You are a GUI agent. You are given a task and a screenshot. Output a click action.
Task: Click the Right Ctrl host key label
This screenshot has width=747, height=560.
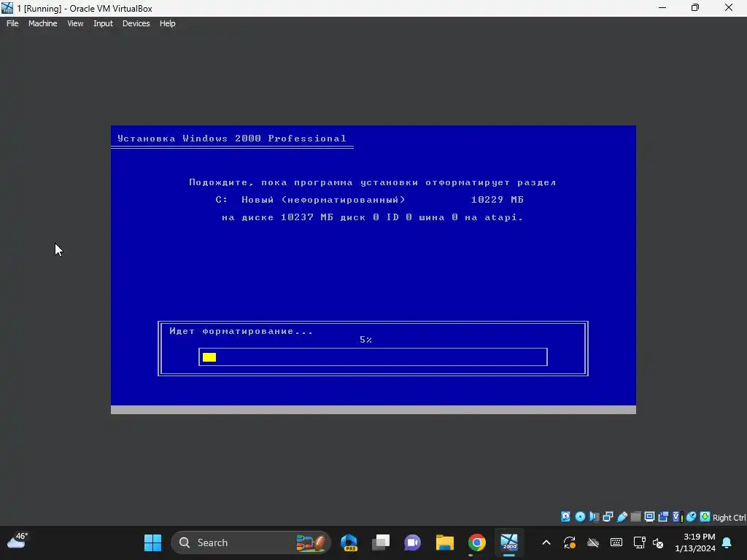pyautogui.click(x=729, y=518)
